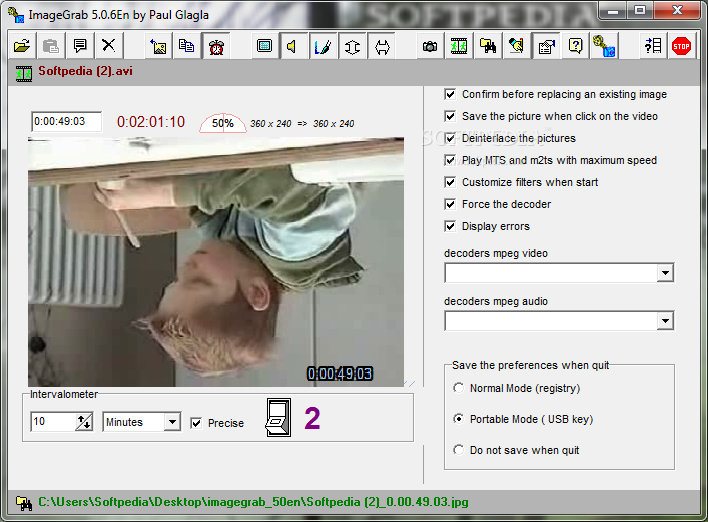Click the speech bubble comment icon
708x522 pixels.
[x=80, y=46]
